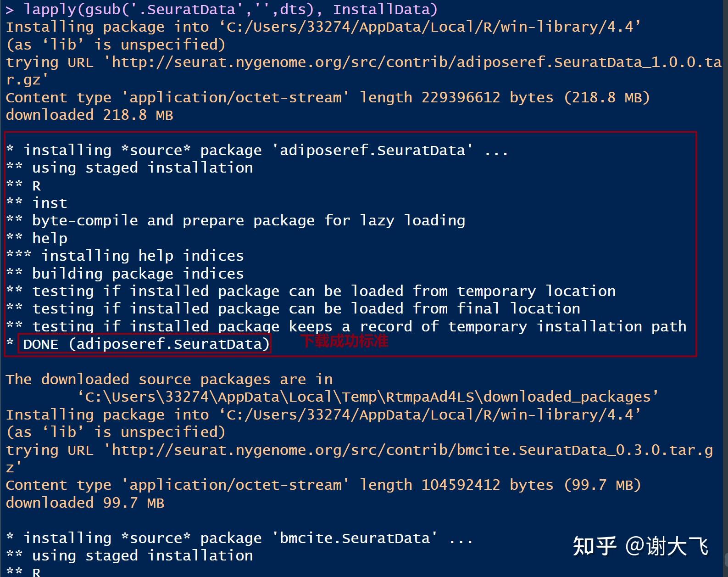Click the 'downloaded 218.8 MB' line
Image resolution: width=728 pixels, height=577 pixels.
coord(89,115)
